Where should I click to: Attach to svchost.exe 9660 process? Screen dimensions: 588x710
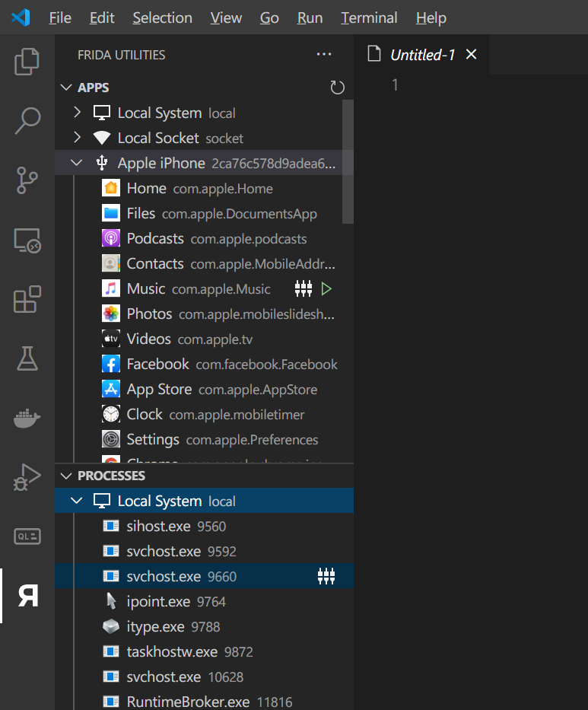pos(326,576)
